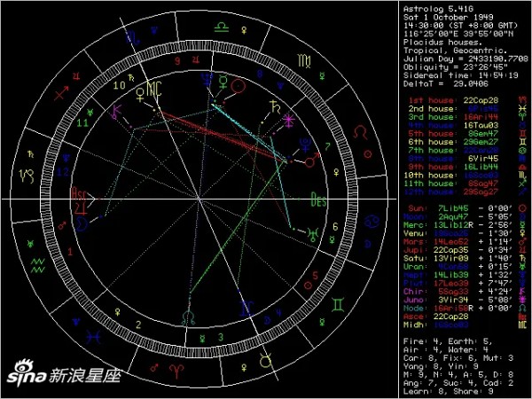Select the yellow Saturn glyph inside the chart
Image resolution: width=532 pixels, height=399 pixels.
pyautogui.click(x=275, y=107)
